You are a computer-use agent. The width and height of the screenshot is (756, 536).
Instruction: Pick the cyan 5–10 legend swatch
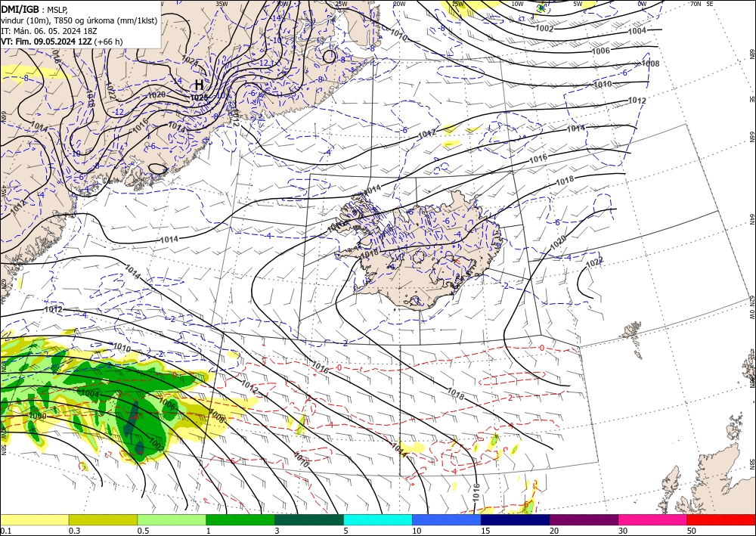tap(378, 519)
